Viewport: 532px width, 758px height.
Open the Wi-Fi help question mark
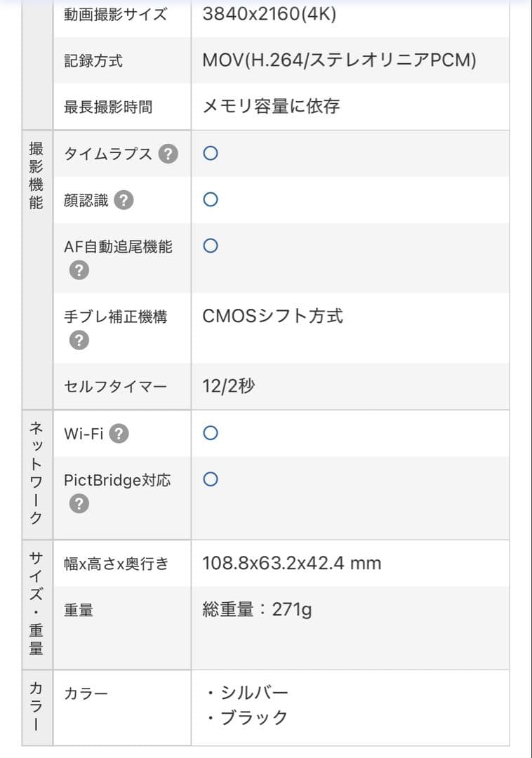pos(119,434)
